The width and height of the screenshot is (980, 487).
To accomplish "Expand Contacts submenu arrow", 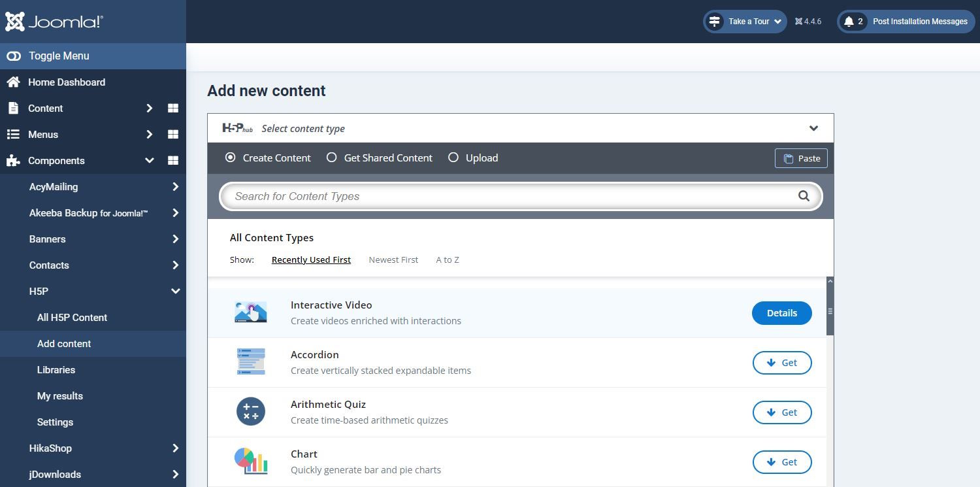I will coord(175,265).
